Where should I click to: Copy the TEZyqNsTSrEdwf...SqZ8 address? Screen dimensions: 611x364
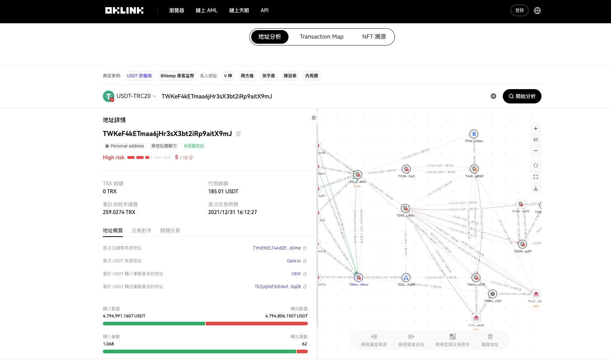pos(305,287)
